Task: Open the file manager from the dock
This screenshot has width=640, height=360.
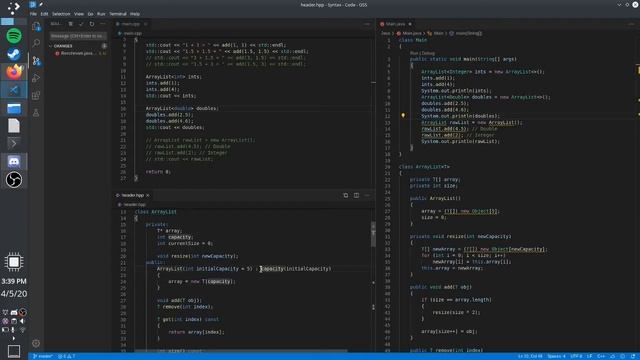Action: pos(14,108)
